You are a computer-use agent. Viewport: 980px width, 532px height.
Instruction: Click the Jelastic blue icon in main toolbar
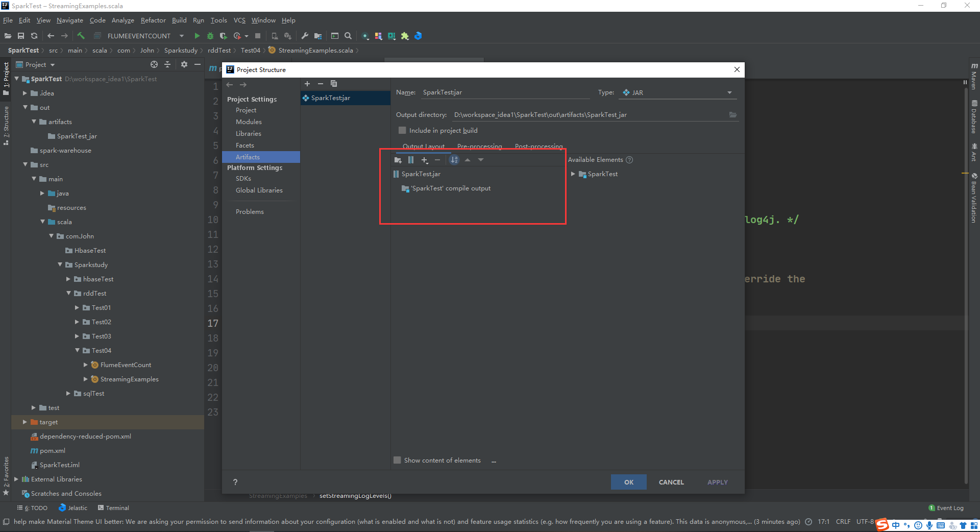click(x=418, y=36)
